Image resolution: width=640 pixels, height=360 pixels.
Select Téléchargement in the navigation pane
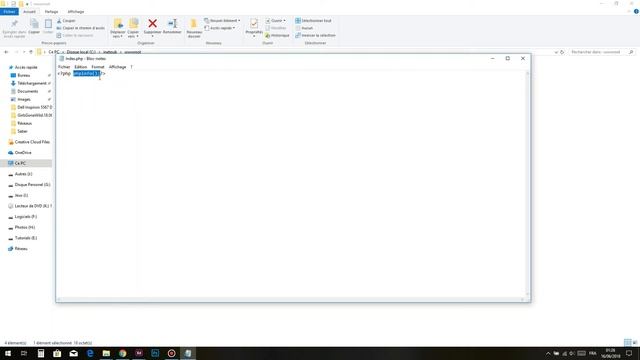tap(31, 83)
